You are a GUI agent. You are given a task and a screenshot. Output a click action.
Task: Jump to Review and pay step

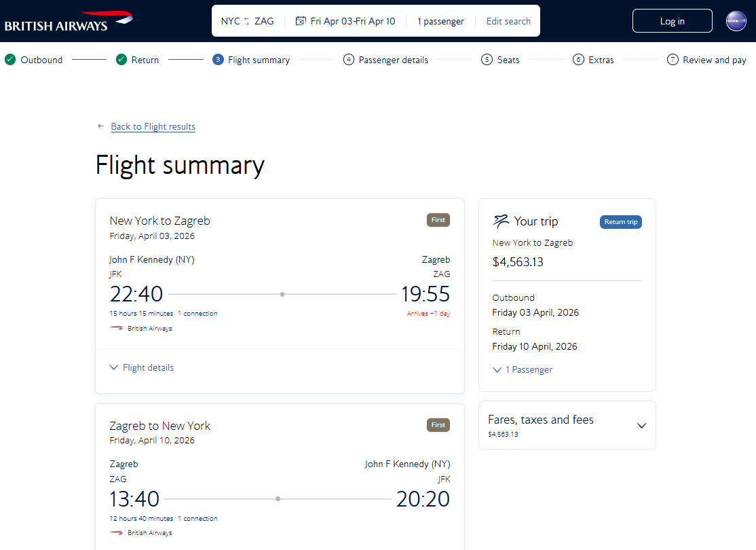[706, 60]
